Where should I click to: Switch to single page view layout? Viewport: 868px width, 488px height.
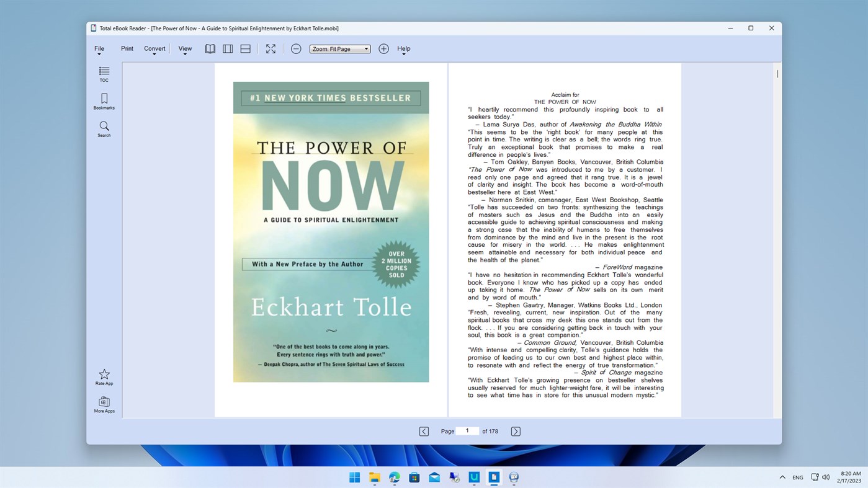click(228, 48)
